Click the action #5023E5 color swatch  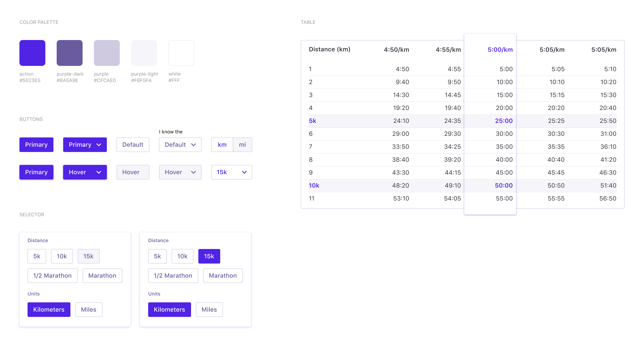coord(32,53)
